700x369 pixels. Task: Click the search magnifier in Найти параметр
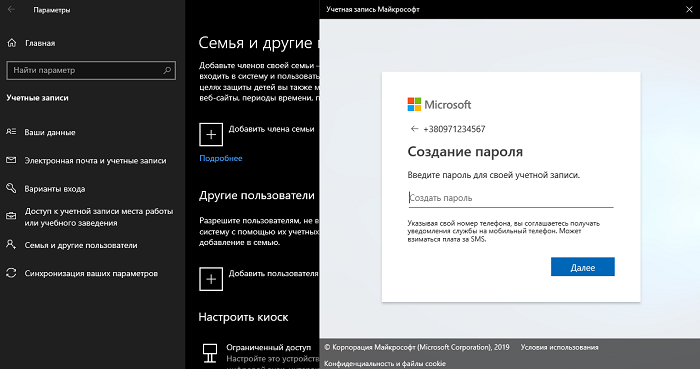click(x=167, y=70)
